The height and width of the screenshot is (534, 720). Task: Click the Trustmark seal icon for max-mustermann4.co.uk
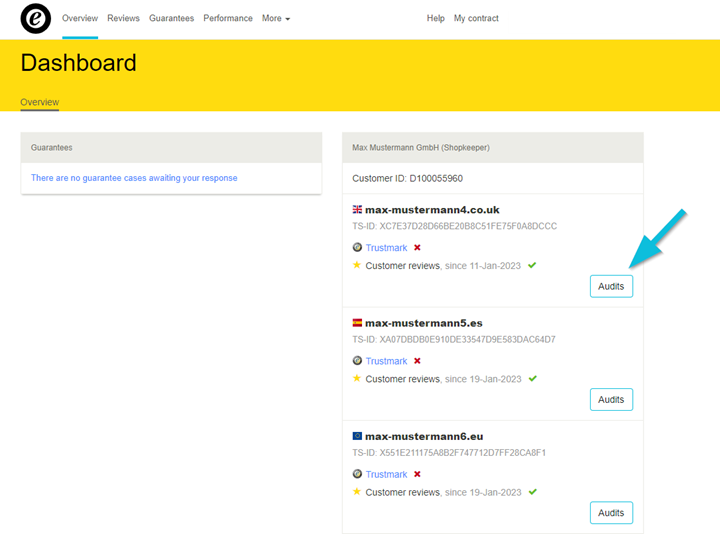[357, 247]
